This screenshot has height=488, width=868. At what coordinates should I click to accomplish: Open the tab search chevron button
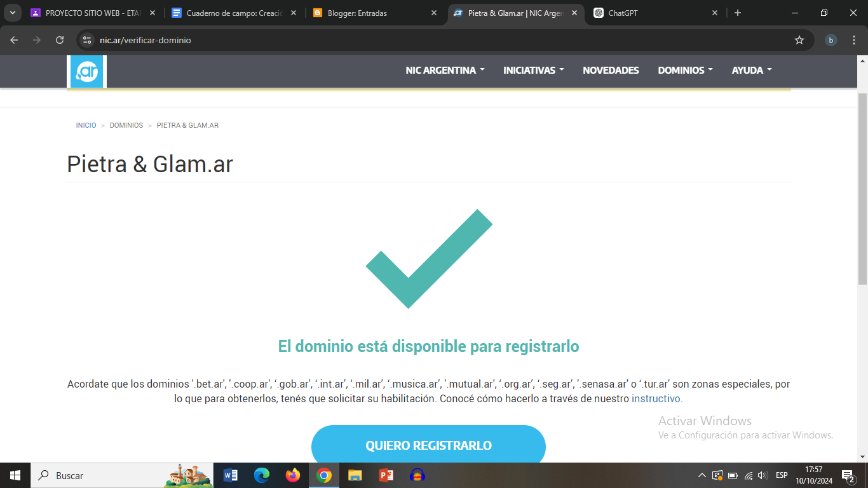(x=12, y=13)
